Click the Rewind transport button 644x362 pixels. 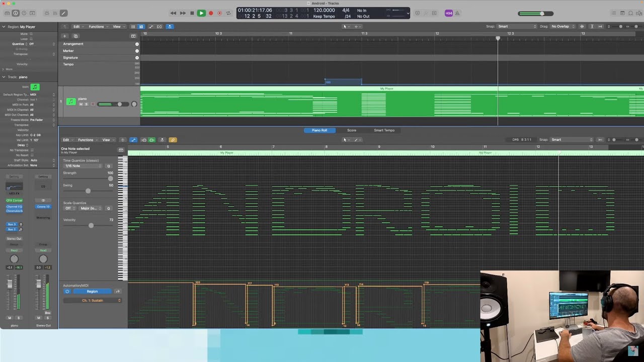click(x=174, y=13)
